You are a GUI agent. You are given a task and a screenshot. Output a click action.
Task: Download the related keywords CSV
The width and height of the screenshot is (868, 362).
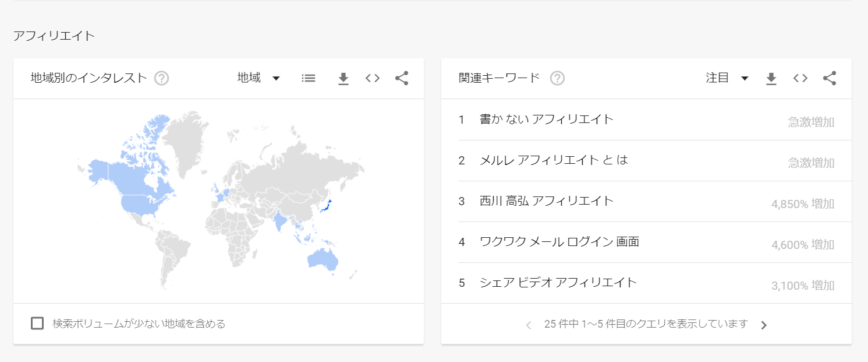click(x=771, y=79)
